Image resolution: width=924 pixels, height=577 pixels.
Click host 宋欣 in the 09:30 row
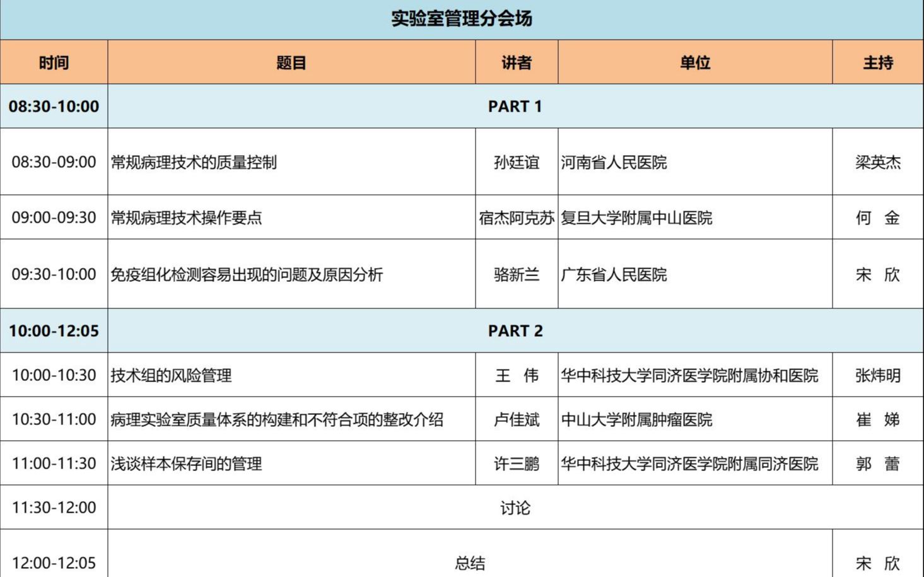click(877, 275)
